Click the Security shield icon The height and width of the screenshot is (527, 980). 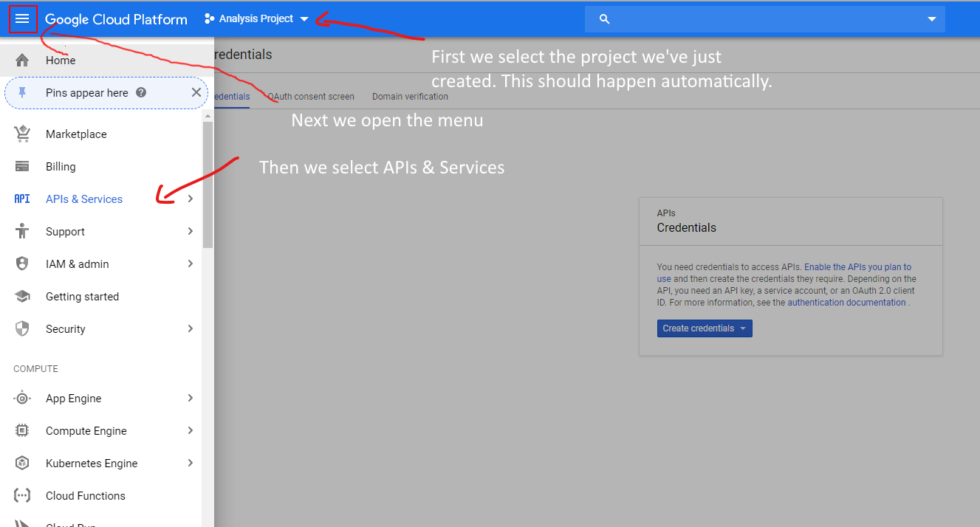(22, 329)
